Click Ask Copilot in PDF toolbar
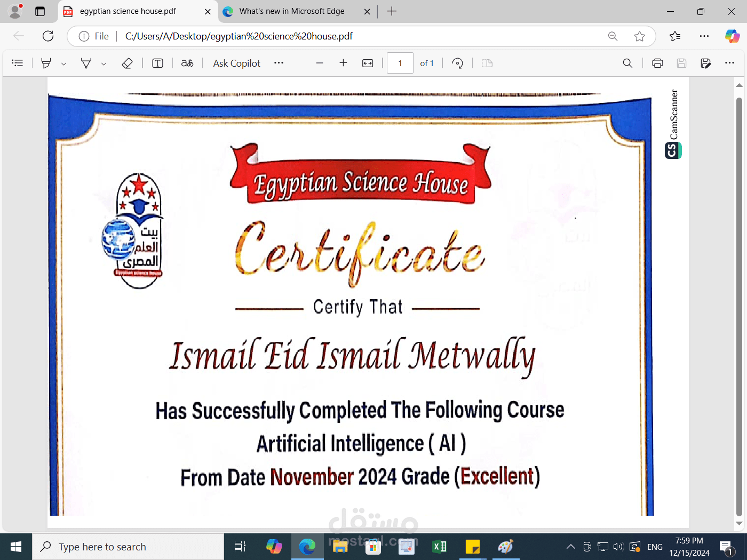This screenshot has width=747, height=560. click(x=236, y=63)
